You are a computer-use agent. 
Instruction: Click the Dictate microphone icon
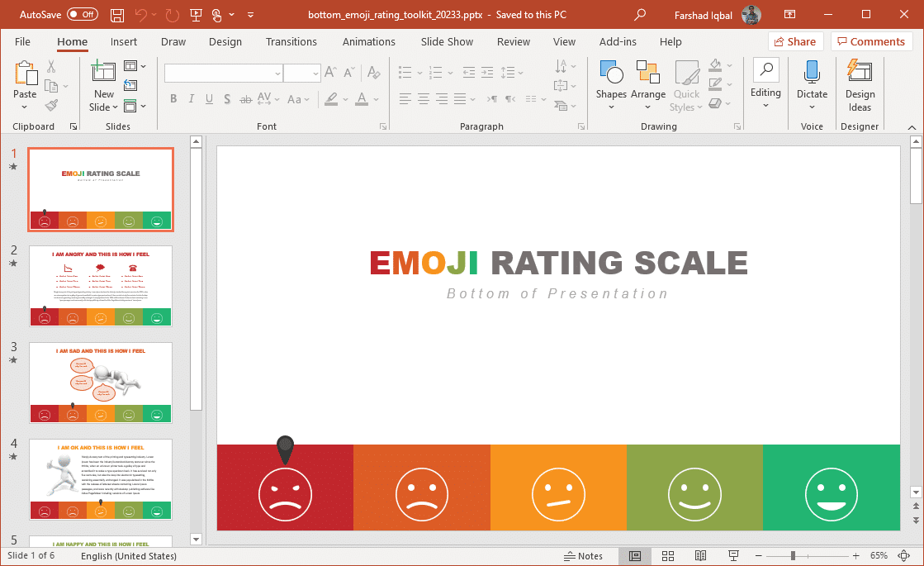click(x=812, y=73)
